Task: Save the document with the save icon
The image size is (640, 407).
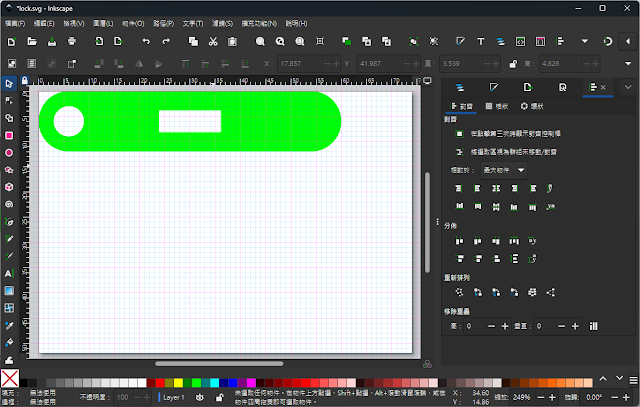Action: click(x=52, y=42)
